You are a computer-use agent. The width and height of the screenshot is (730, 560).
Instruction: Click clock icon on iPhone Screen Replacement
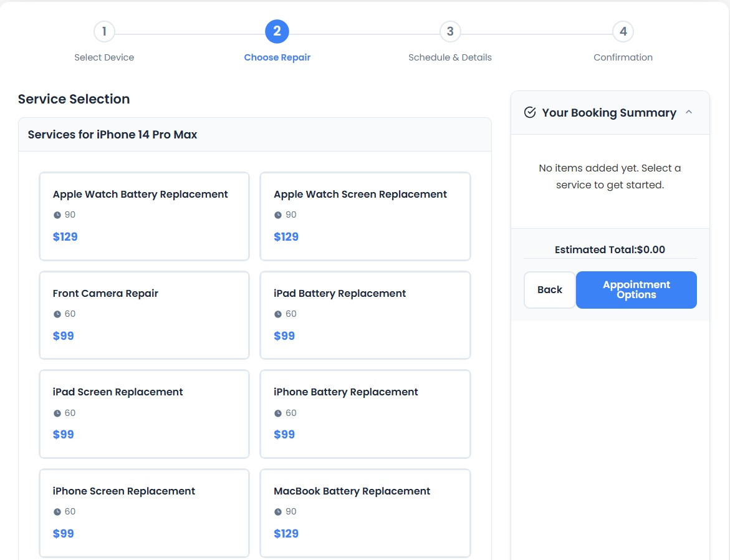[x=57, y=512]
